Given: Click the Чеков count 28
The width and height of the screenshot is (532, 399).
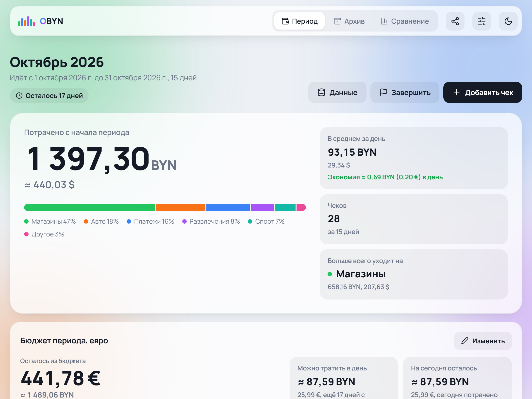Looking at the screenshot, I should click(x=334, y=219).
